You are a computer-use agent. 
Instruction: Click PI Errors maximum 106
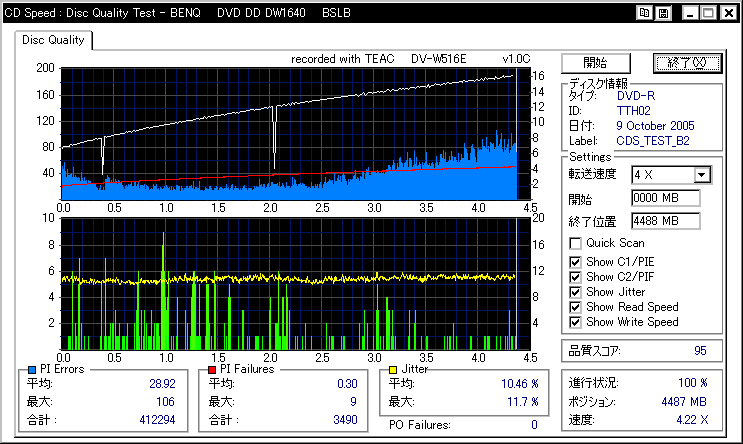tap(165, 402)
